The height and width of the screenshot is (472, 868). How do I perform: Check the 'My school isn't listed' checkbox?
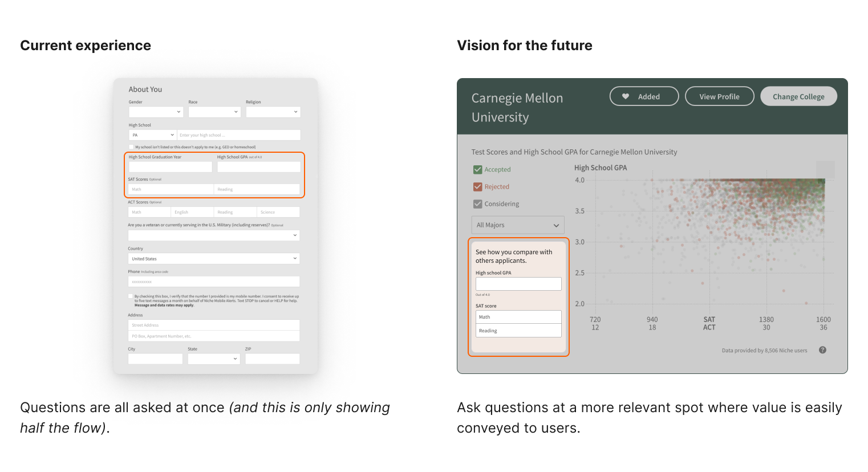click(131, 147)
